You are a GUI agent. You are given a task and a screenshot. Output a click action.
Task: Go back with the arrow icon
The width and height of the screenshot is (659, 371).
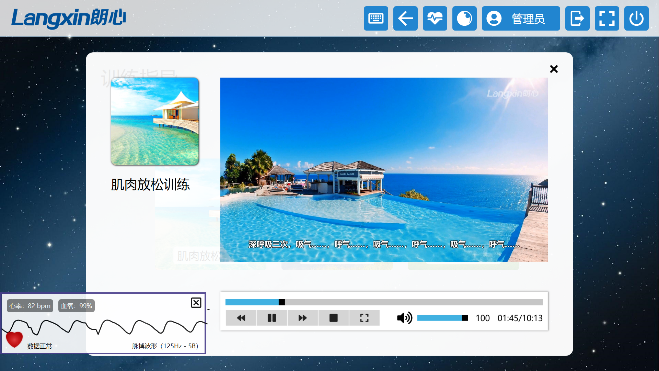tap(405, 18)
